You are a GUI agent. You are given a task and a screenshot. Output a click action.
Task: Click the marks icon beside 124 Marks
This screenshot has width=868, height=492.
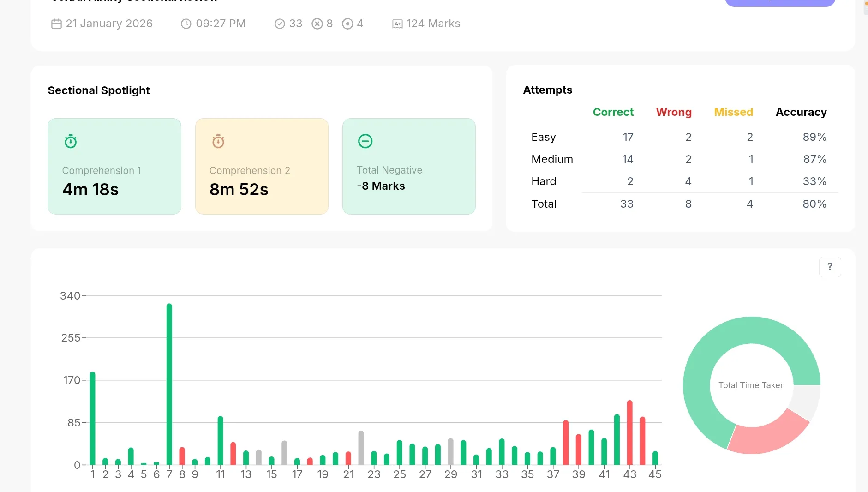[x=397, y=24]
